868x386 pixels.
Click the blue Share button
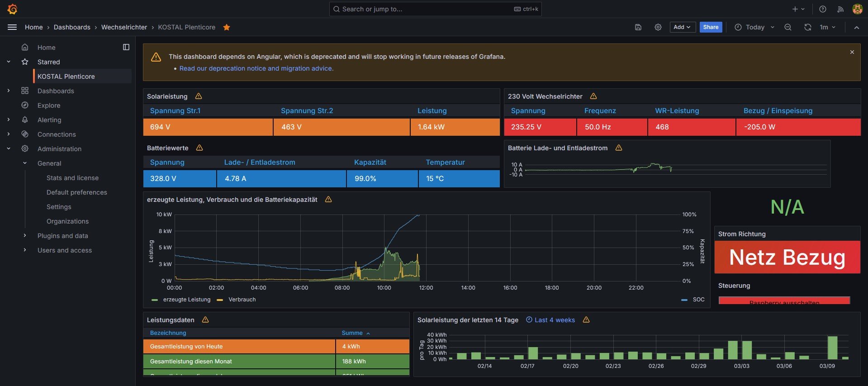[x=710, y=27]
